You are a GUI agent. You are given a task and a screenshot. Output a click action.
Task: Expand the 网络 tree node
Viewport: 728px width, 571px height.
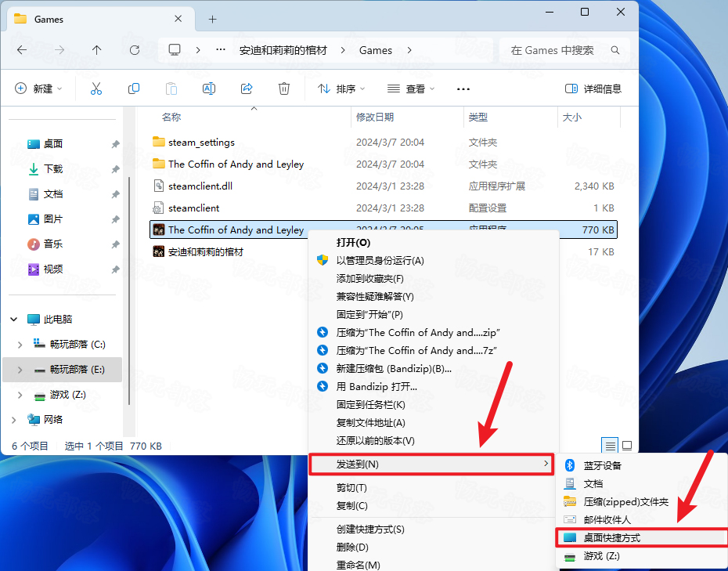14,420
